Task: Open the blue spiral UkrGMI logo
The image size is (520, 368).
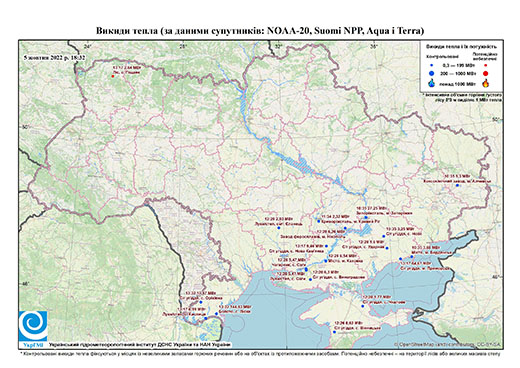Action: (x=33, y=326)
